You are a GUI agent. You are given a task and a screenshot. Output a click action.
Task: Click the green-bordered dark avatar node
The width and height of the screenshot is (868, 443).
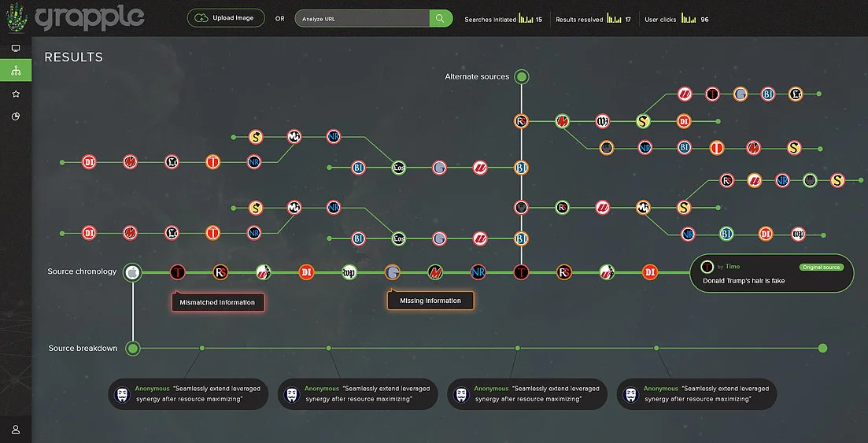point(810,180)
